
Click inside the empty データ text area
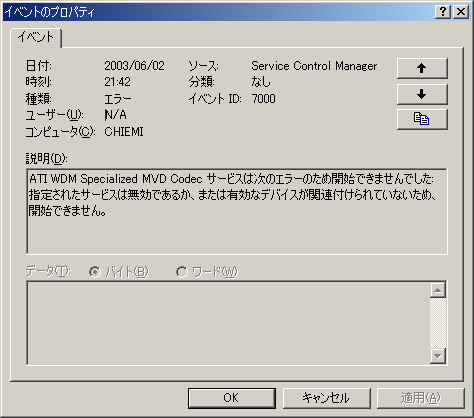pyautogui.click(x=228, y=323)
